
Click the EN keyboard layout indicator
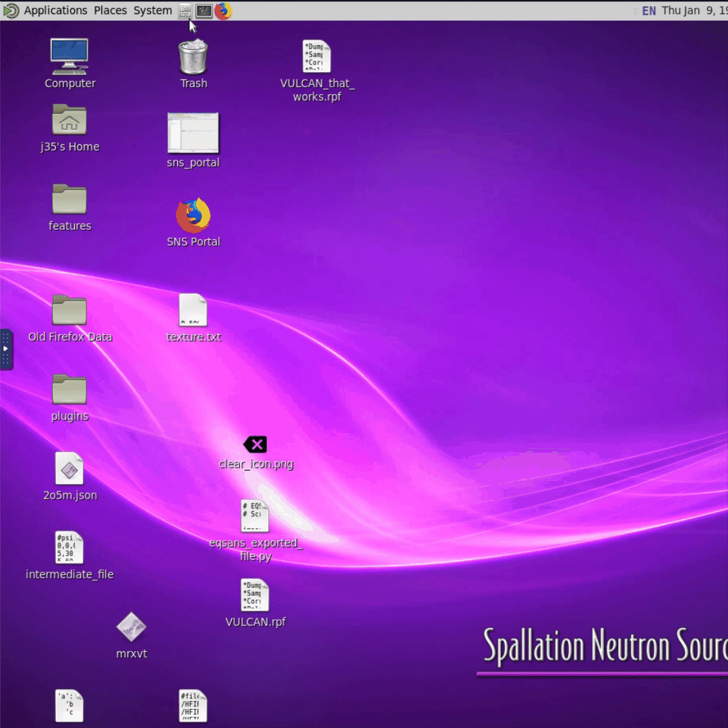coord(648,11)
